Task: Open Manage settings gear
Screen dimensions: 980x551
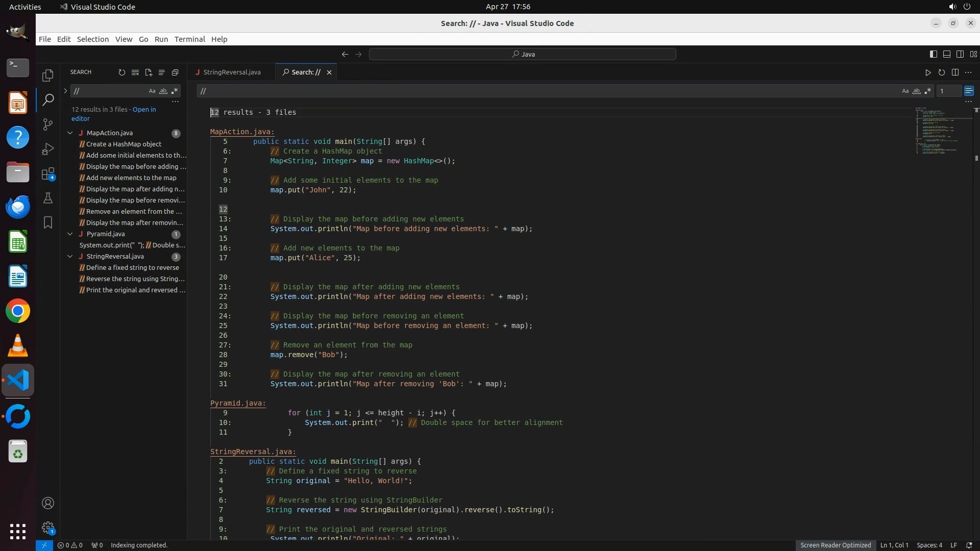Action: pyautogui.click(x=48, y=528)
